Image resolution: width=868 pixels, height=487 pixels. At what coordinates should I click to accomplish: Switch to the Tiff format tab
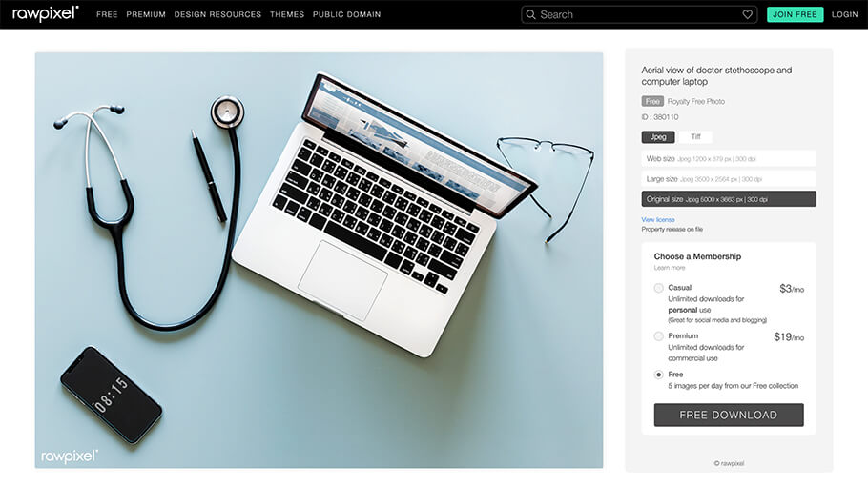point(696,136)
